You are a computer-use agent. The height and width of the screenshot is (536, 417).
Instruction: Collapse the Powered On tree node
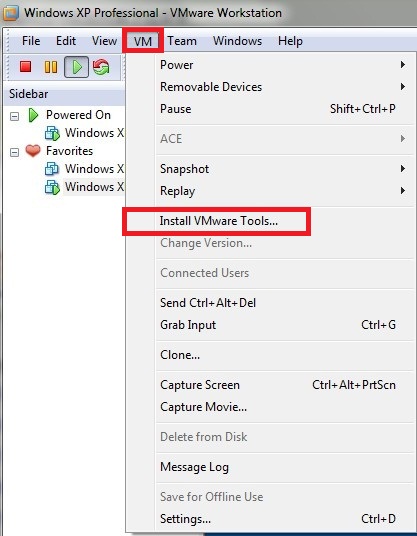14,116
